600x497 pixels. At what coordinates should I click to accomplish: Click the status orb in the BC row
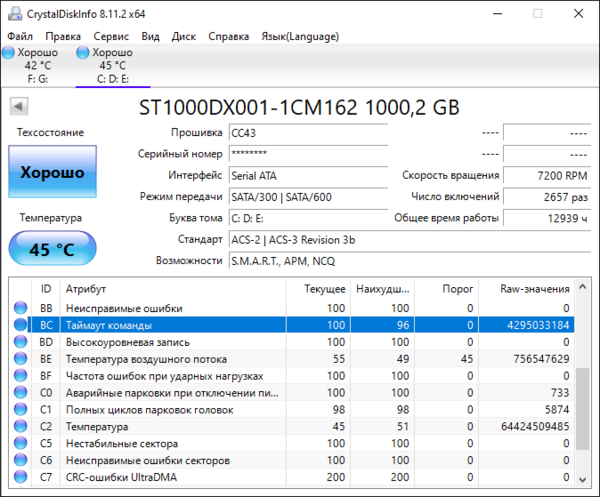pos(20,324)
